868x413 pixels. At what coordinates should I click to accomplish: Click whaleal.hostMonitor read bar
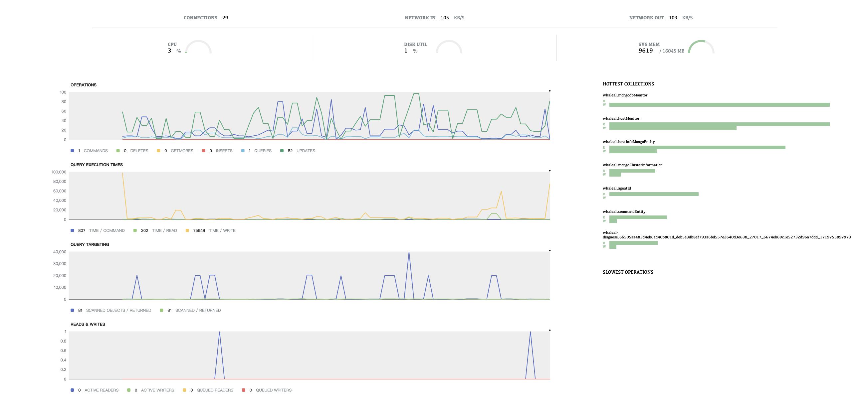(720, 124)
